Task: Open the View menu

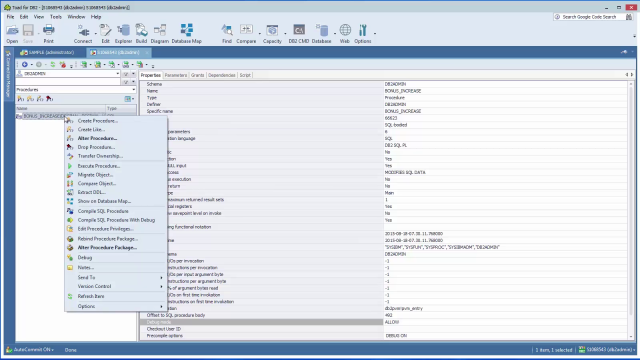Action: click(x=39, y=17)
